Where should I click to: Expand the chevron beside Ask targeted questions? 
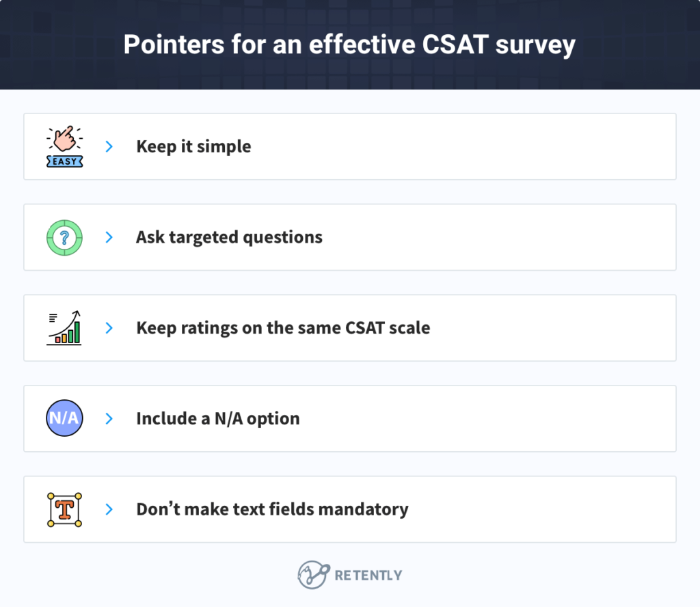109,237
